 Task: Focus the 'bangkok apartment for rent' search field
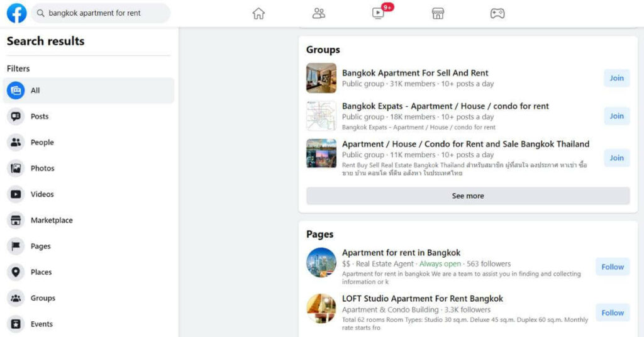tap(101, 13)
